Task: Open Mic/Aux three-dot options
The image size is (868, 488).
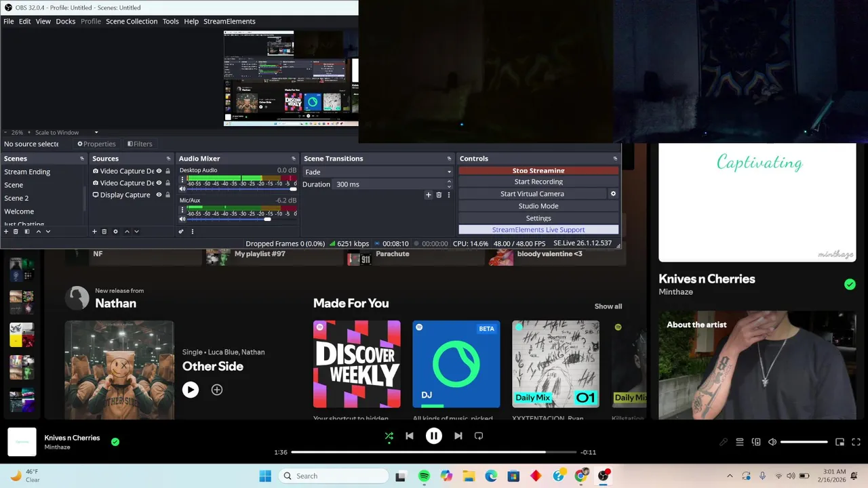Action: point(182,210)
